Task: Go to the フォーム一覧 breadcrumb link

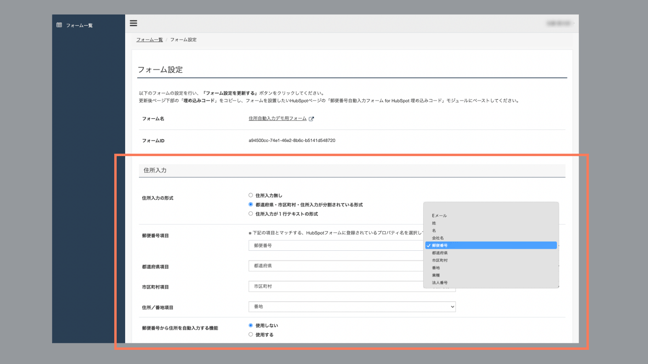Action: pyautogui.click(x=150, y=40)
